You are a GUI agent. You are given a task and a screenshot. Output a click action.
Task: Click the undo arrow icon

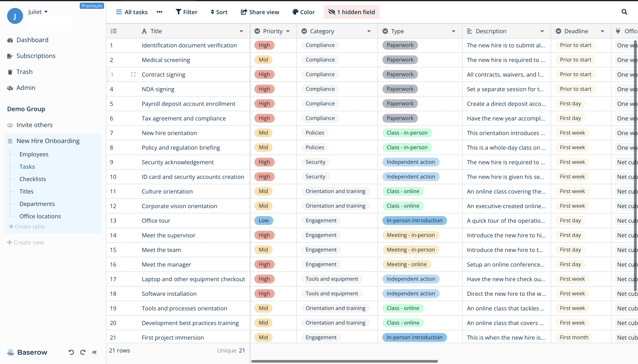click(x=71, y=352)
